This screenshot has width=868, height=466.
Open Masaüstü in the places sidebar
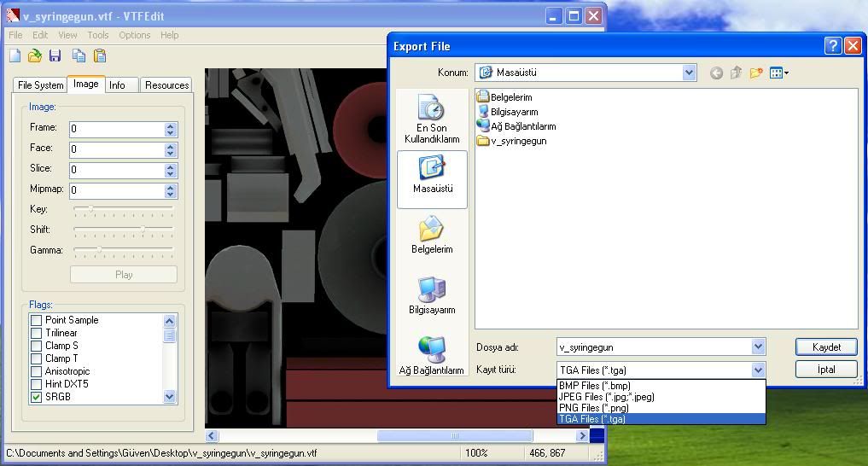(x=432, y=178)
